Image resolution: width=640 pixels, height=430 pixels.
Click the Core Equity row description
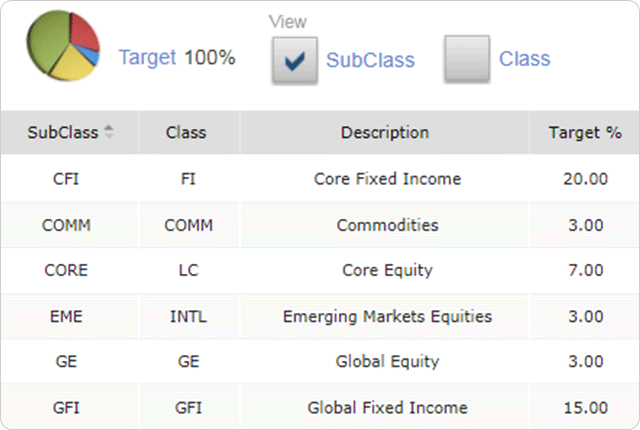[x=387, y=270]
